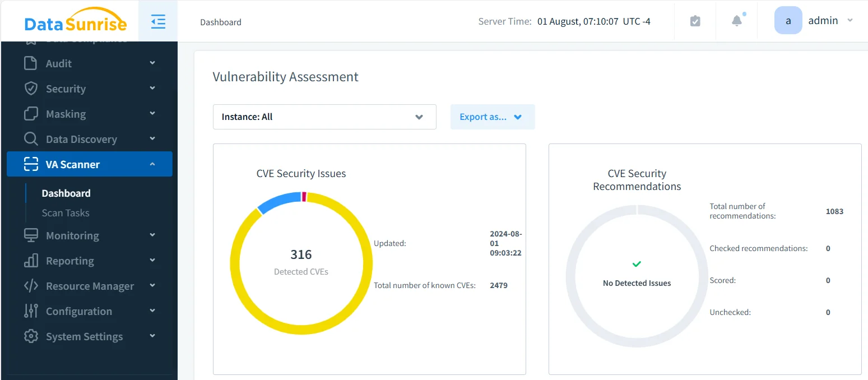Open notifications with the bell icon
868x380 pixels.
click(x=736, y=20)
